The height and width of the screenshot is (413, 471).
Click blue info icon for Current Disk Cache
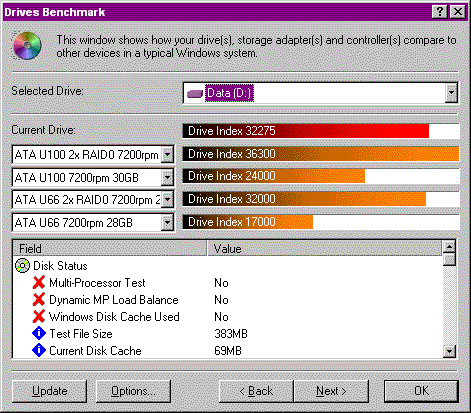[39, 350]
